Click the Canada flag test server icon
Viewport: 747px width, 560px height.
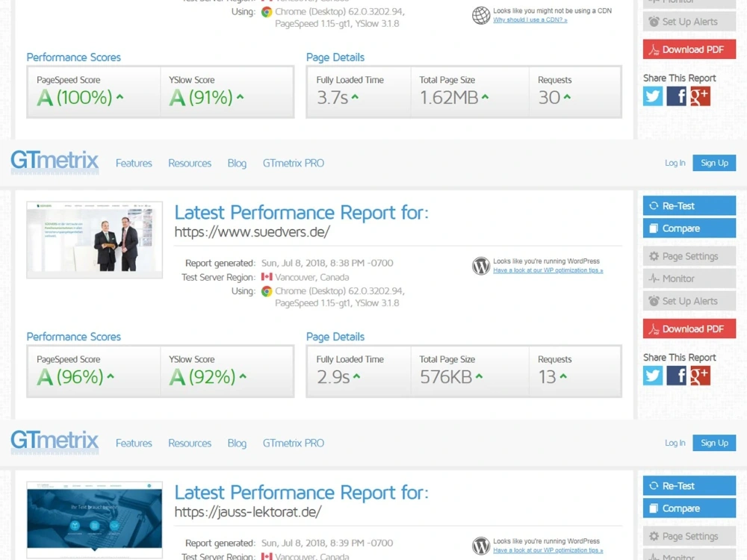pos(267,277)
